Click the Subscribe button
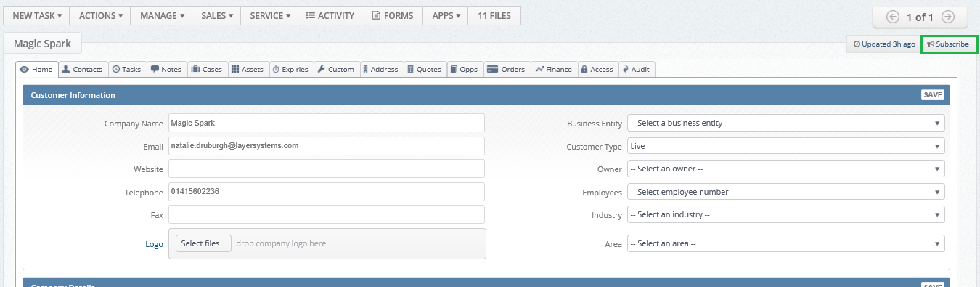Screen dimensions: 980x287 [x=949, y=44]
